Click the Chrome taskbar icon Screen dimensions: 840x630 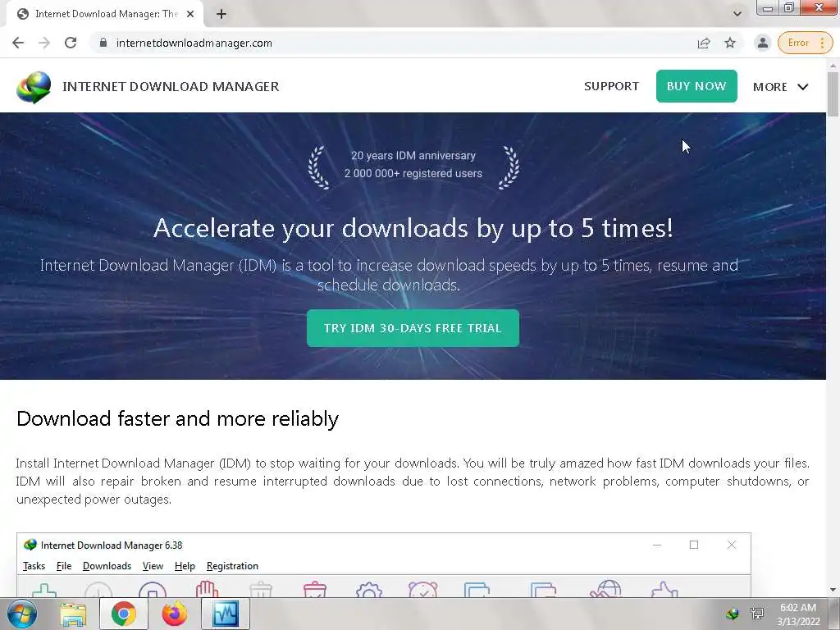[x=124, y=614]
